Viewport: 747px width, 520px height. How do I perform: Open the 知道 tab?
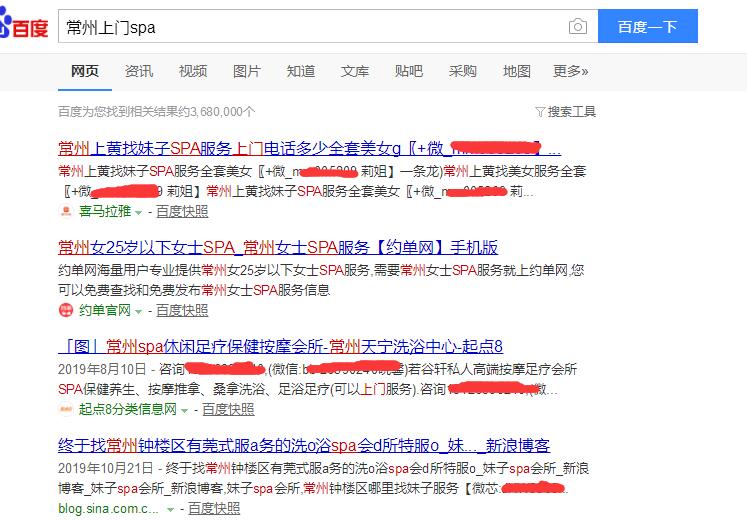pyautogui.click(x=301, y=71)
